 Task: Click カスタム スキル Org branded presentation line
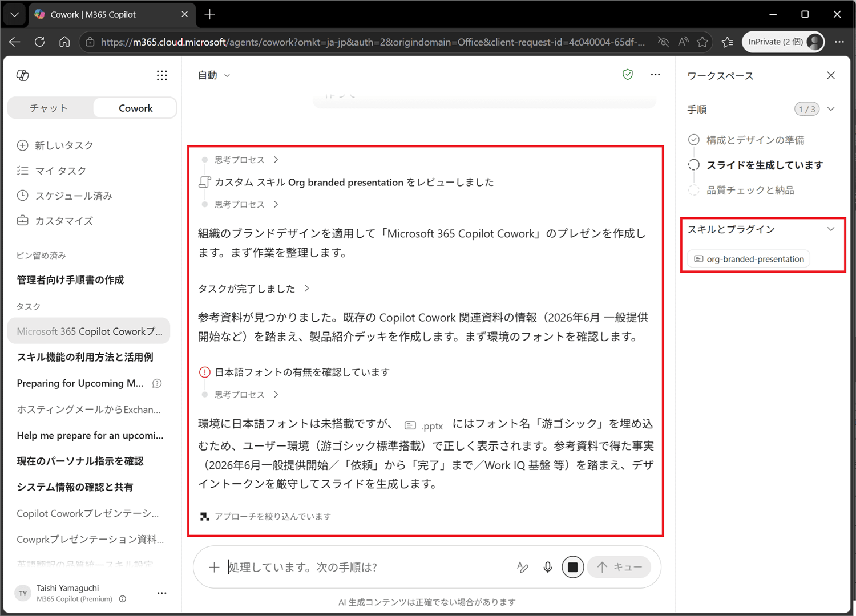346,183
